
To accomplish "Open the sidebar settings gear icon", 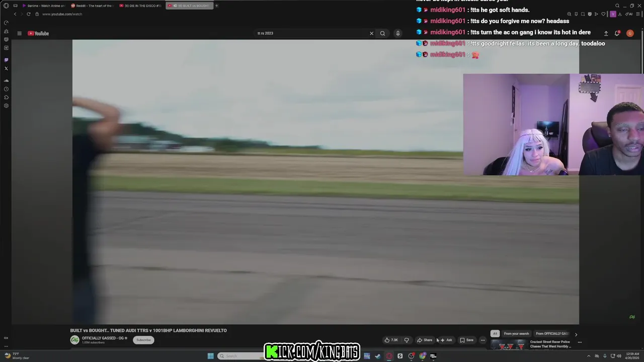I will coord(6,106).
